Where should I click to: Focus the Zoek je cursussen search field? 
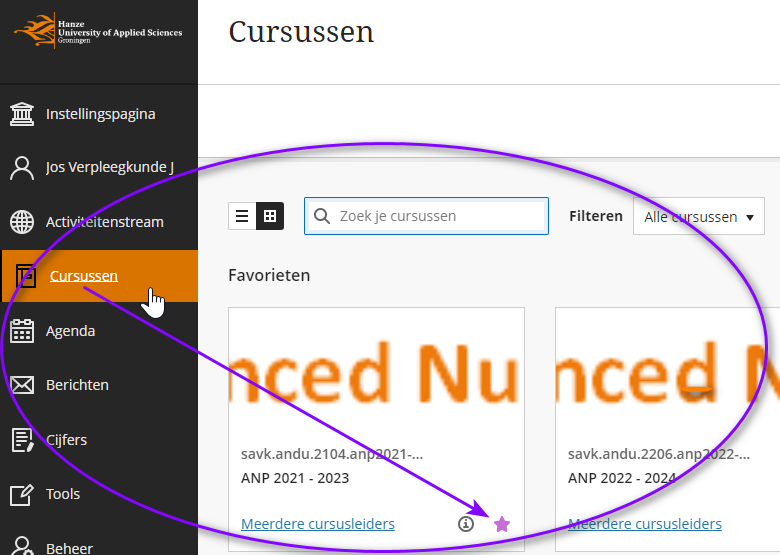[x=426, y=216]
